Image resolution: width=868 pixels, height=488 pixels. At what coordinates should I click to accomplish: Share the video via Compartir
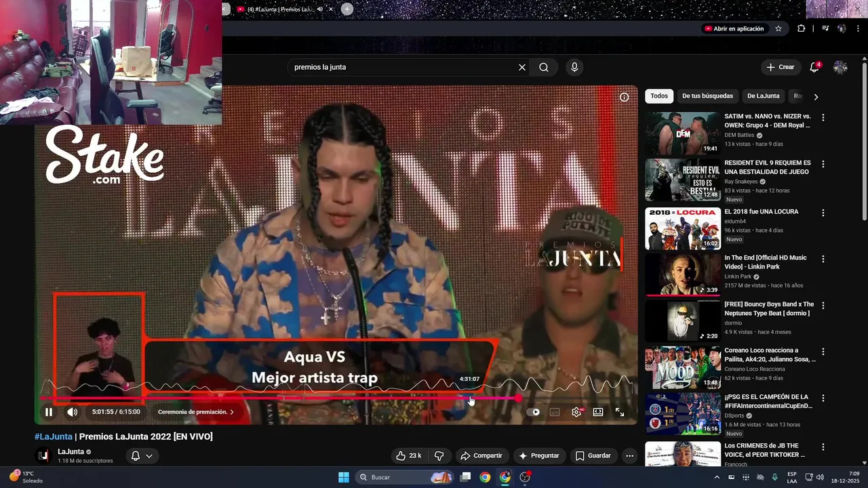(x=481, y=455)
